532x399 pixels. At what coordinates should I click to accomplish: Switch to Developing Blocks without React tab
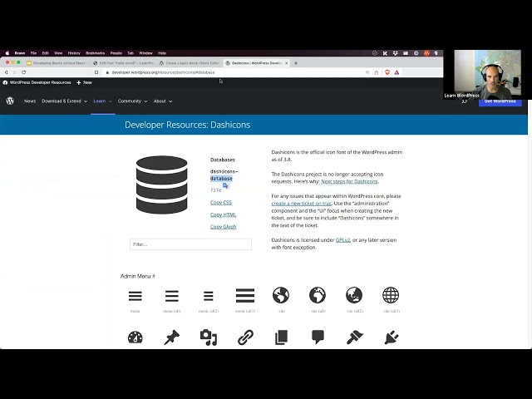click(x=57, y=63)
